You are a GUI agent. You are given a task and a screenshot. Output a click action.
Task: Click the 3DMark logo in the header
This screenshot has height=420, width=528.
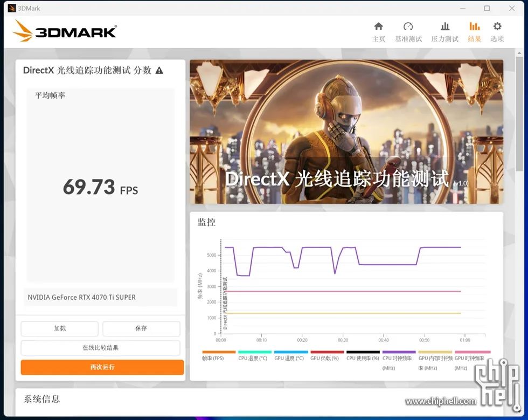(65, 31)
